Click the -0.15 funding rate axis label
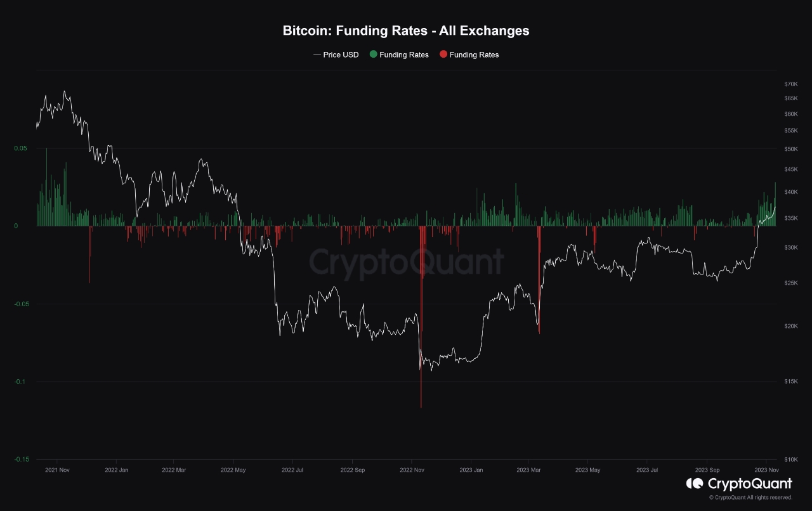The image size is (812, 511). point(22,459)
